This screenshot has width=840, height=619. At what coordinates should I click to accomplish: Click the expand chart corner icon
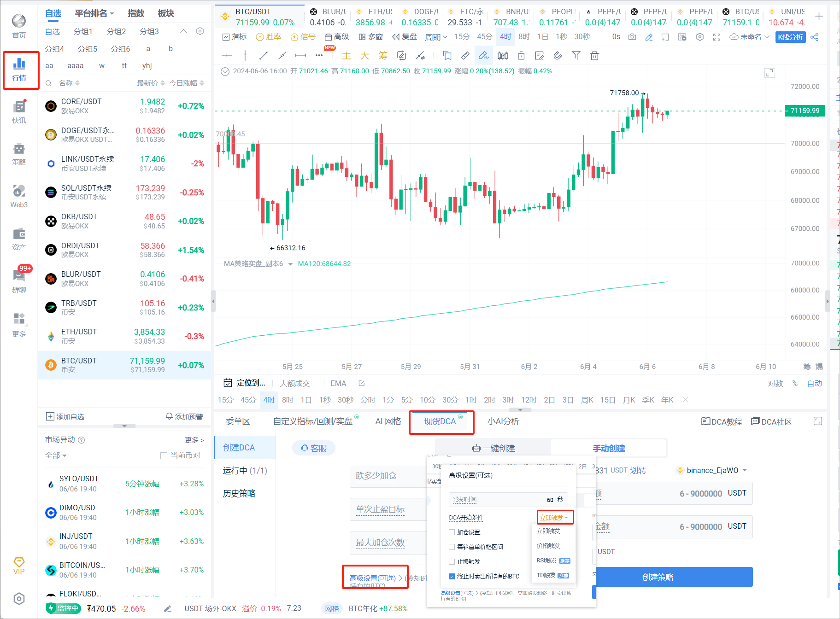pos(770,73)
